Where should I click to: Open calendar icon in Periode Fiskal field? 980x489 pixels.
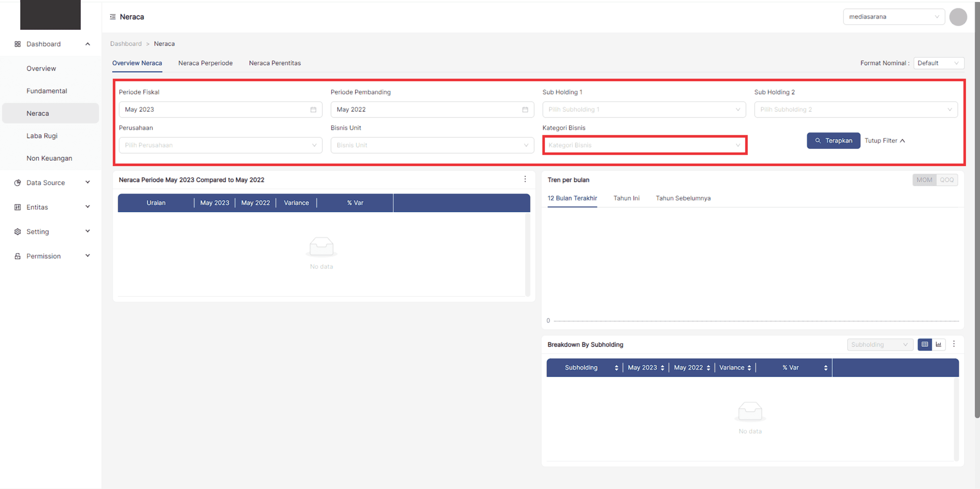tap(313, 110)
